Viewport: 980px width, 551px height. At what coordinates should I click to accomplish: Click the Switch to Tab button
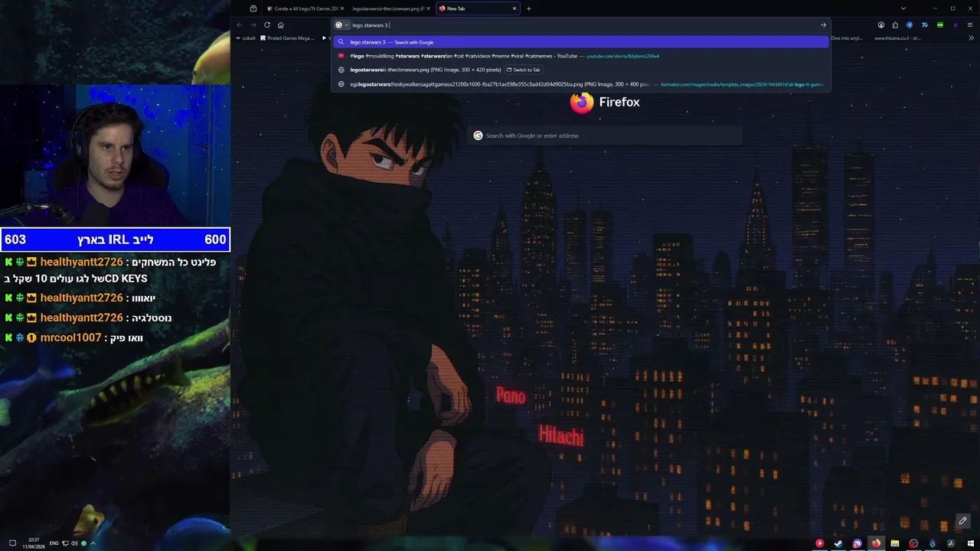tap(523, 70)
